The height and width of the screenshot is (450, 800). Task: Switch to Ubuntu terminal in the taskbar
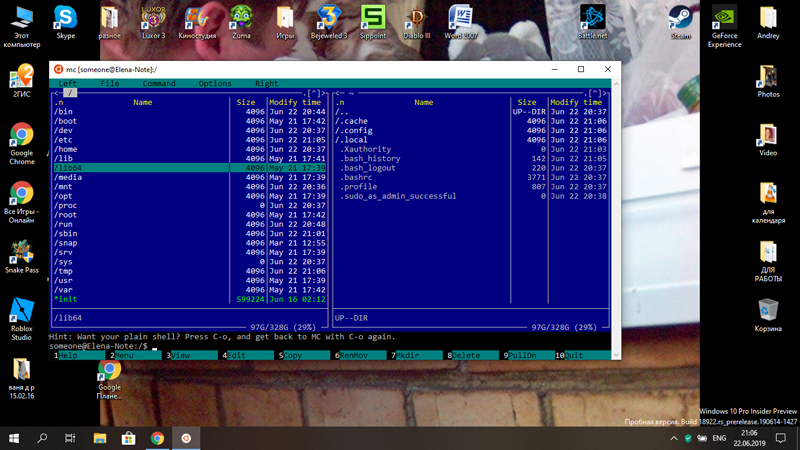(x=186, y=438)
